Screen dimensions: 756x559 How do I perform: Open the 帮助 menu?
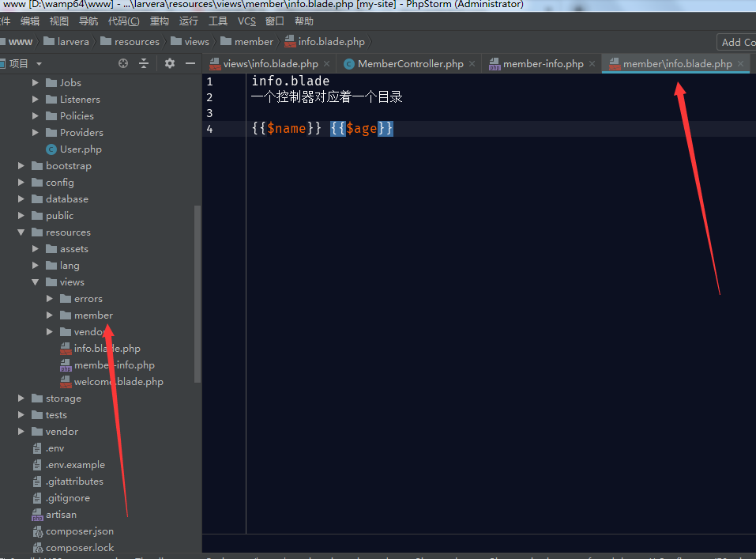[x=304, y=21]
